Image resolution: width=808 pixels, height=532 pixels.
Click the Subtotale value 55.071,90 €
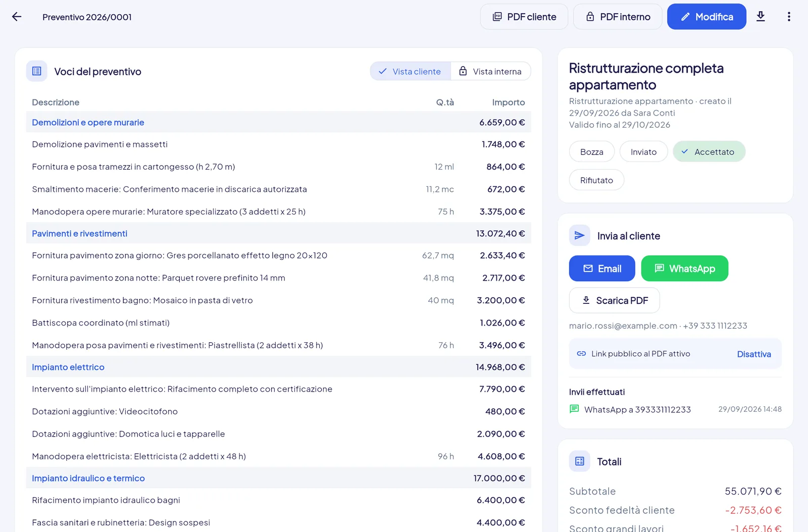click(753, 491)
